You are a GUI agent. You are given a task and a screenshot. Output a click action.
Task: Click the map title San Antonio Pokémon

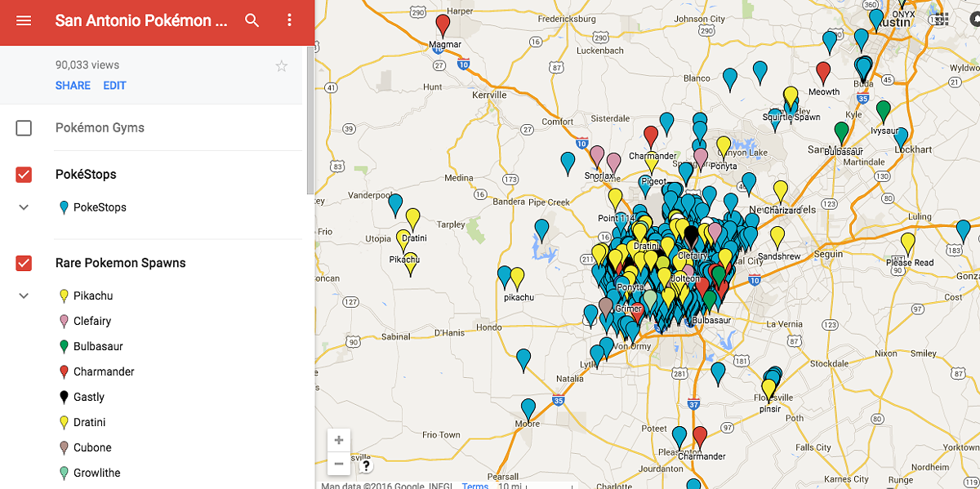(x=141, y=20)
